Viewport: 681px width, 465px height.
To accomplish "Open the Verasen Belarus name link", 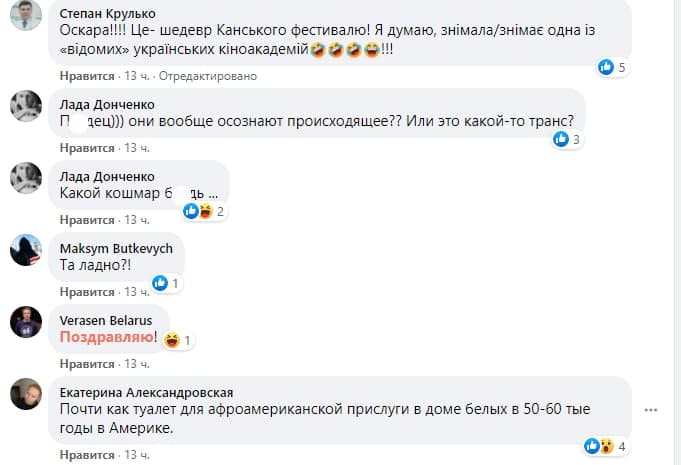I will coord(107,320).
